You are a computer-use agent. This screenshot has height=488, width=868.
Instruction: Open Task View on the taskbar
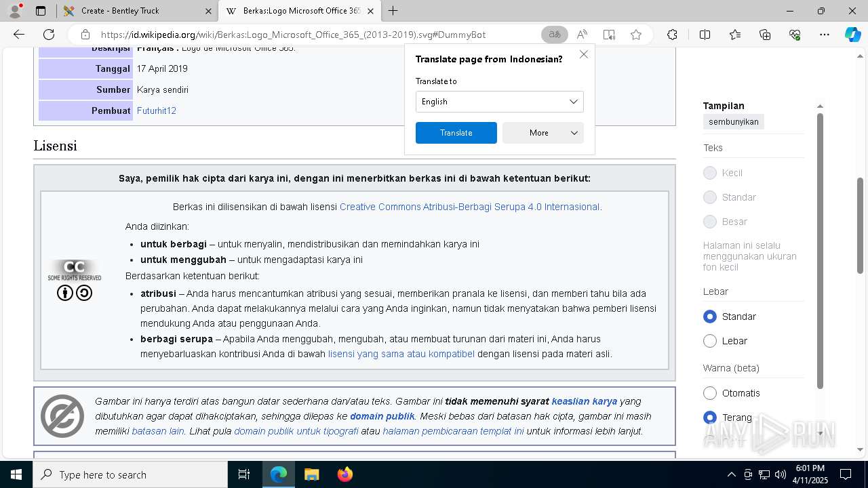click(x=244, y=474)
